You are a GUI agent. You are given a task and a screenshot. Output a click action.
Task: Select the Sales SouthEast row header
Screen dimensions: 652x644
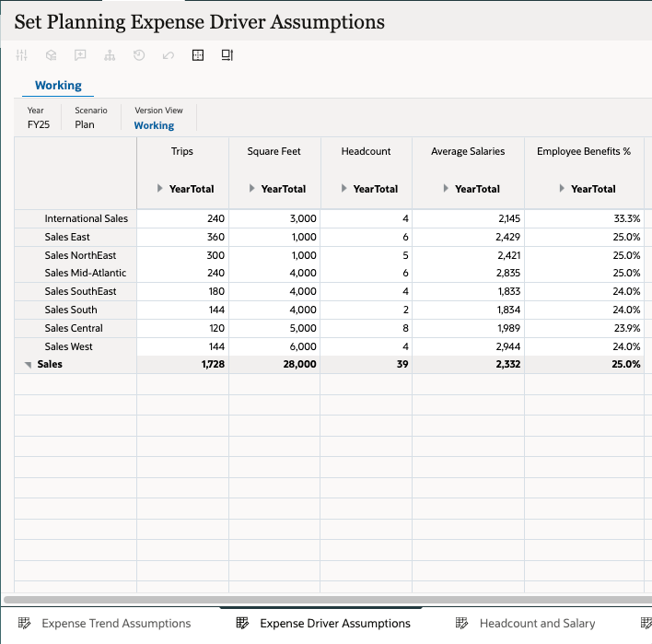click(x=76, y=291)
